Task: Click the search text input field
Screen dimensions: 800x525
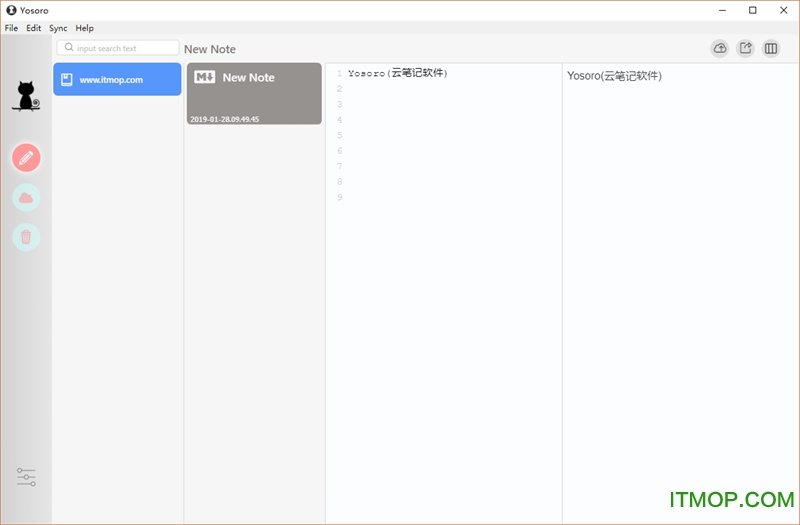Action: pyautogui.click(x=124, y=48)
